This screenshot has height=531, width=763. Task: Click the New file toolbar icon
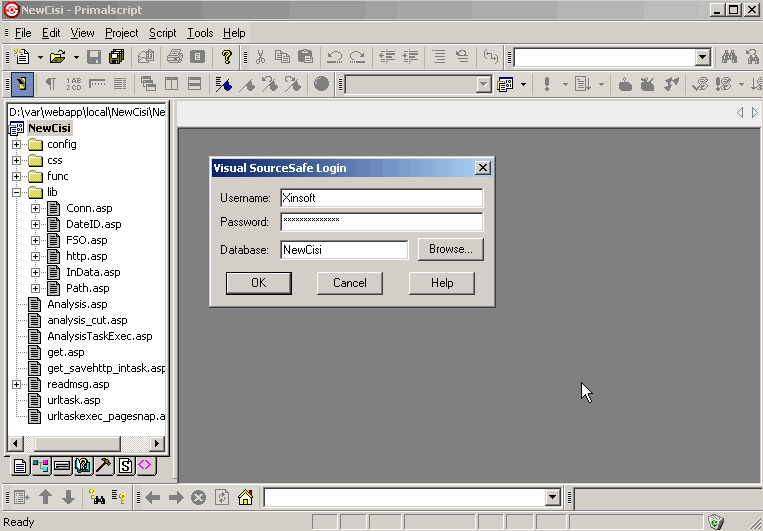tap(22, 57)
